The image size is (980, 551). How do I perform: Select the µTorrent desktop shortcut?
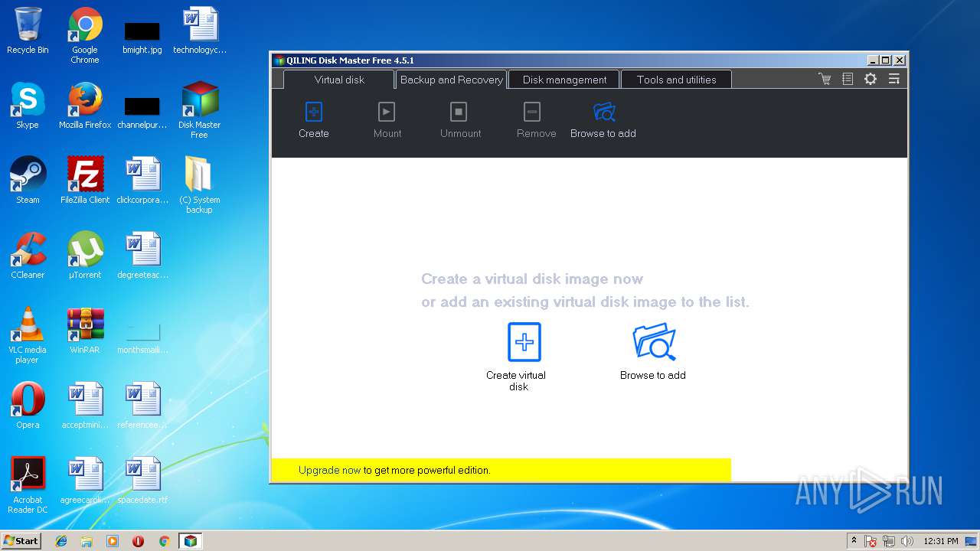85,256
